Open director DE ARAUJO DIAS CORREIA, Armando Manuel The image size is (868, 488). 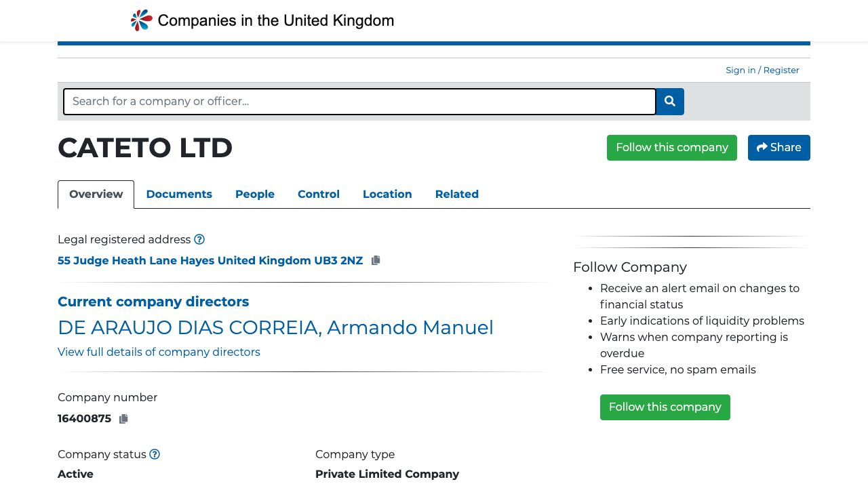point(275,327)
